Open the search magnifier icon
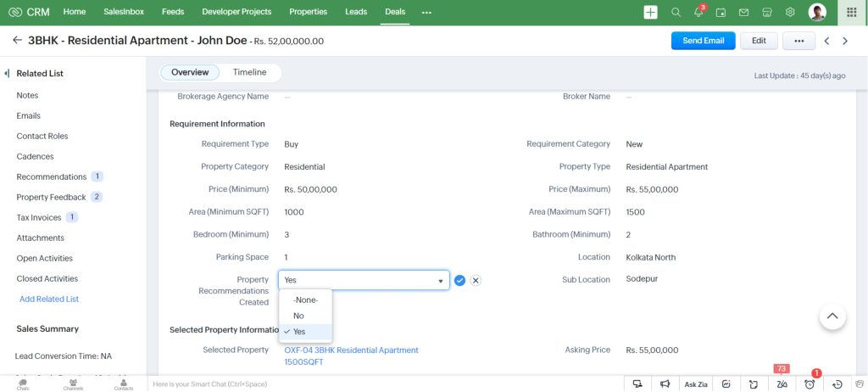The width and height of the screenshot is (868, 392). tap(676, 12)
